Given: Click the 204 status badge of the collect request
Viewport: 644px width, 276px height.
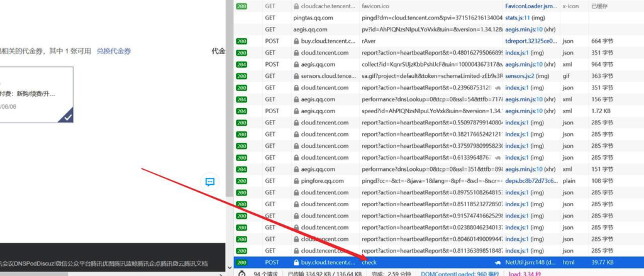Looking at the screenshot, I should coord(241,64).
